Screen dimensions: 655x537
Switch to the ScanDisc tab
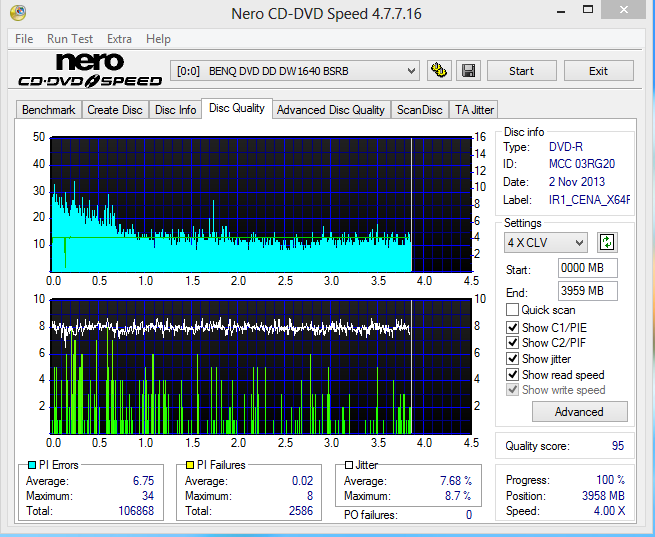pos(419,110)
